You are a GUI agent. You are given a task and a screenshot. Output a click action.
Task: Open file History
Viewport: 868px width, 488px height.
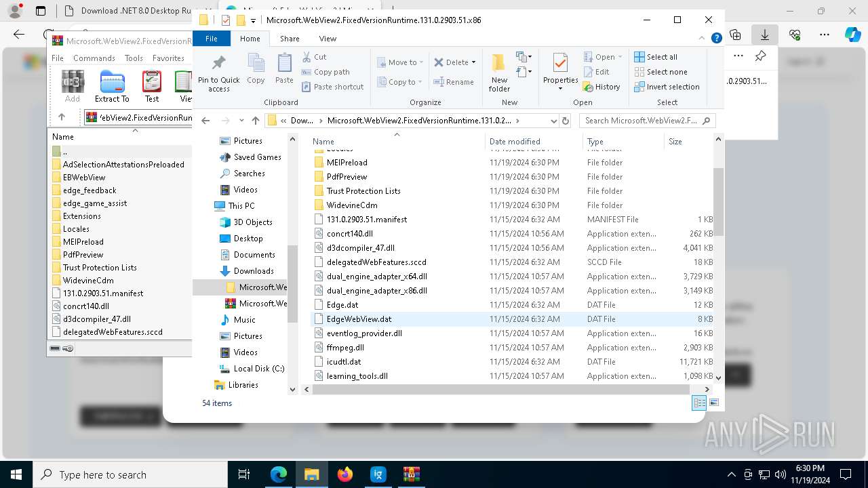601,87
